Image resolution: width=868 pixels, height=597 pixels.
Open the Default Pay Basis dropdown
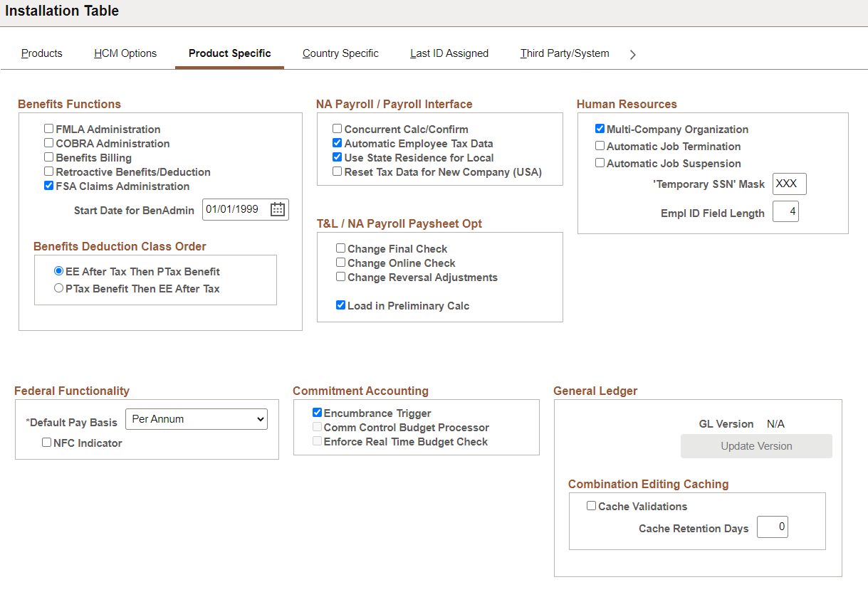[197, 419]
